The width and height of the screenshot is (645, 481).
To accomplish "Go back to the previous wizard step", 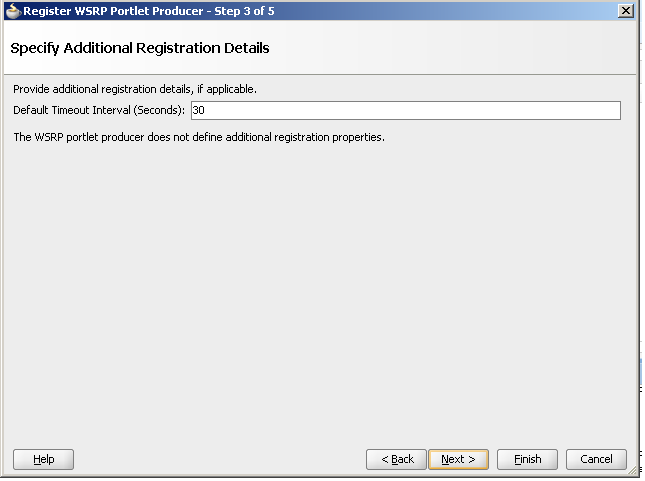I will [x=396, y=459].
